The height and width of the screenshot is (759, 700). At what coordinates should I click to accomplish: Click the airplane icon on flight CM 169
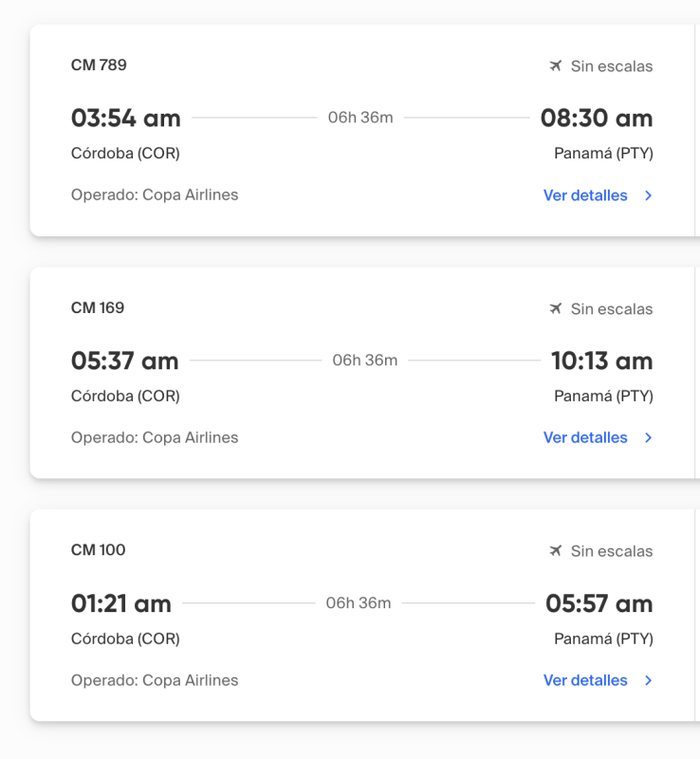556,309
